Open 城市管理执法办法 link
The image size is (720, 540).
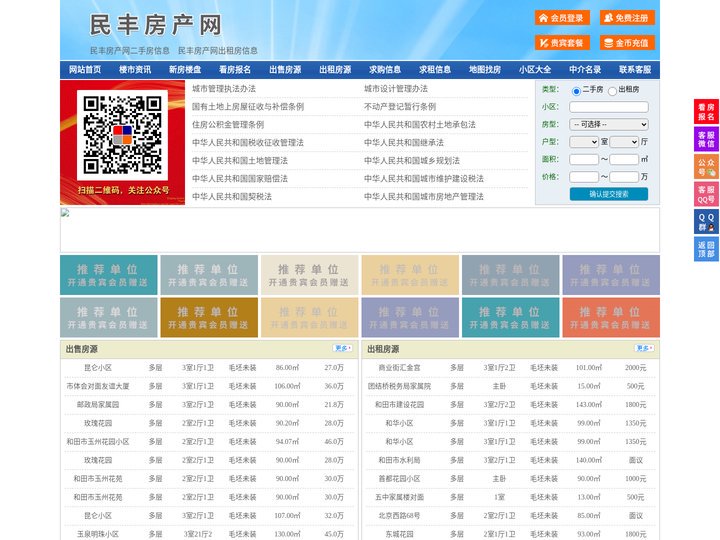point(224,89)
